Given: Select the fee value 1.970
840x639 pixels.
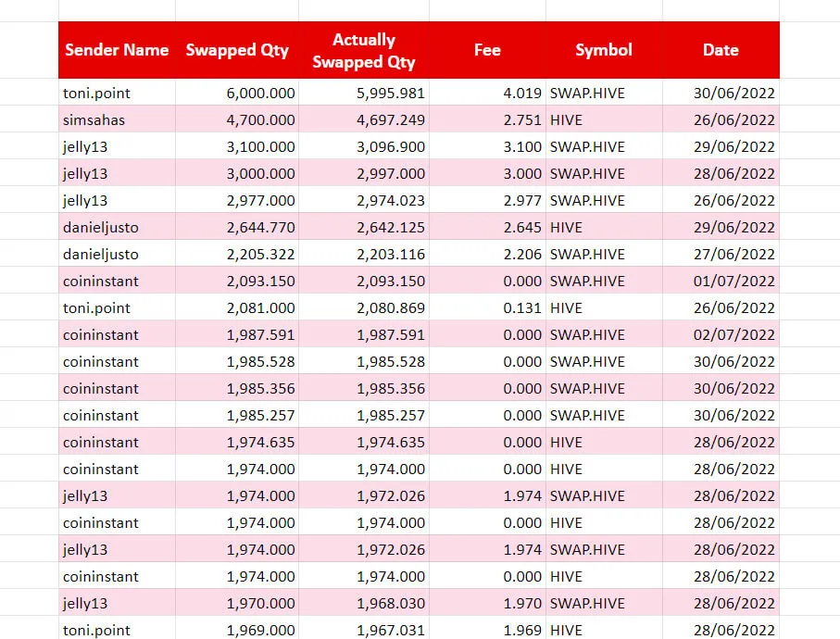Looking at the screenshot, I should [487, 602].
